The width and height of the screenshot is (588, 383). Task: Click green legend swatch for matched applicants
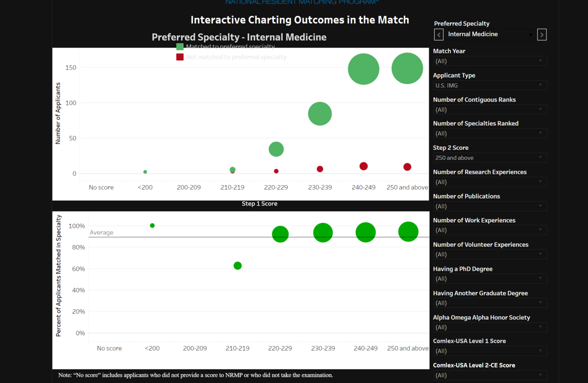point(180,47)
